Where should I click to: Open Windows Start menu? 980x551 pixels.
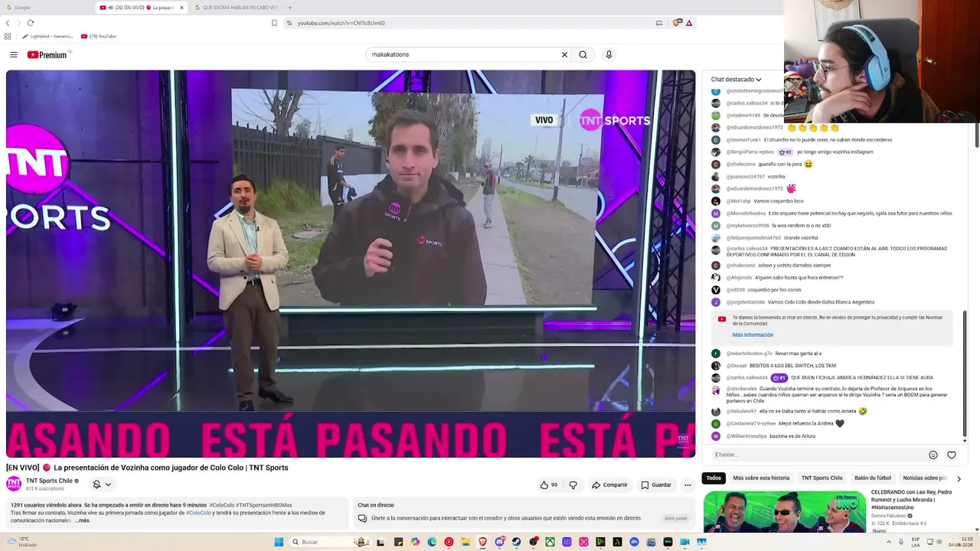pyautogui.click(x=279, y=542)
